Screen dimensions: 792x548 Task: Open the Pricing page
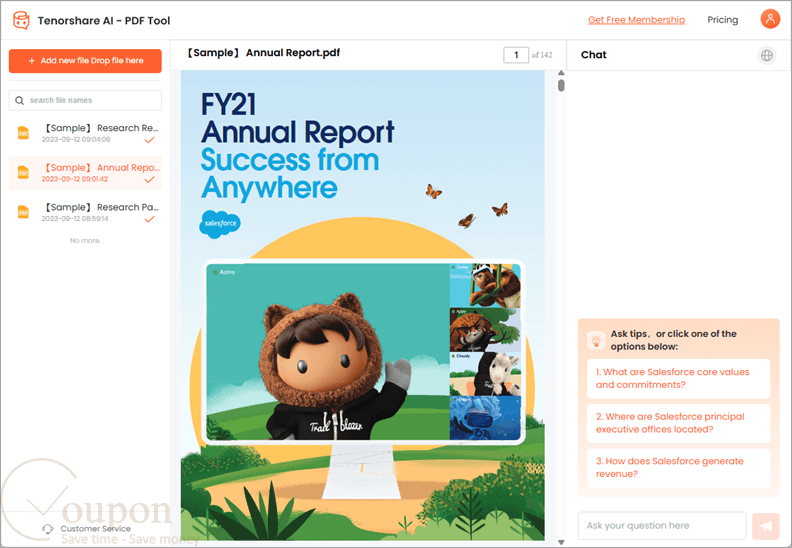[722, 20]
